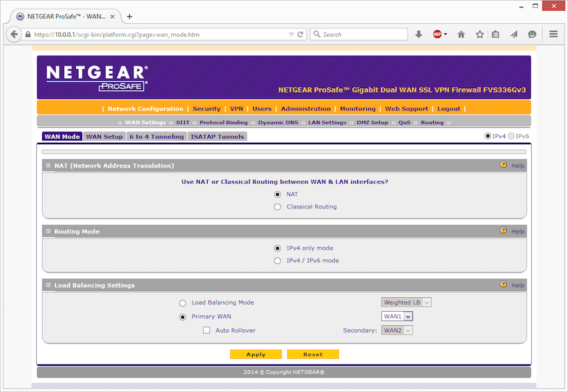Close the NETGEAR ProSafe browser tab
Viewport: 568px width, 392px height.
point(112,17)
